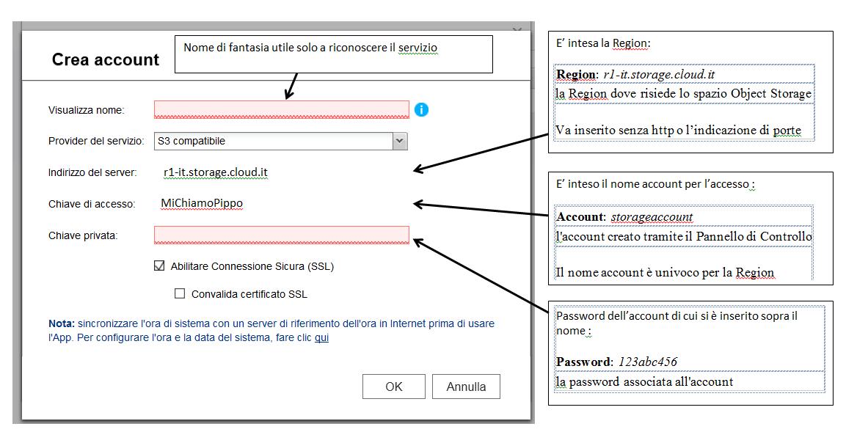Focus the Visualizza nome input field
This screenshot has width=868, height=443.
click(281, 110)
